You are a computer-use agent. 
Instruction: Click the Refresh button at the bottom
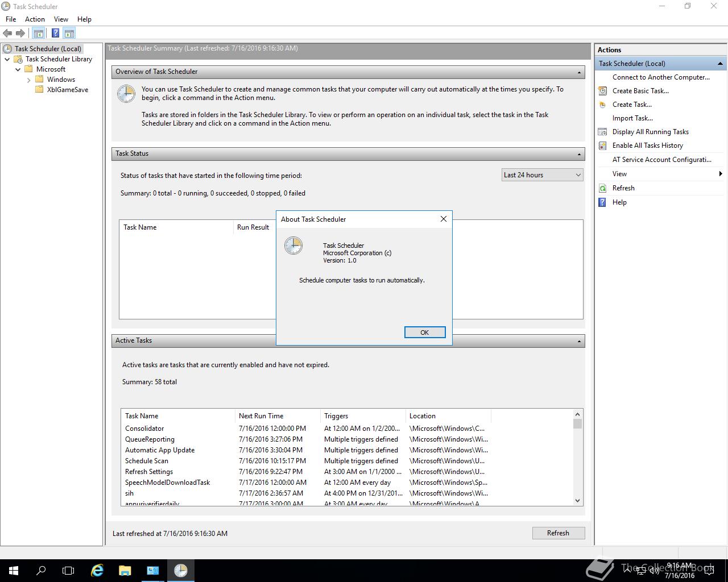[x=558, y=533]
